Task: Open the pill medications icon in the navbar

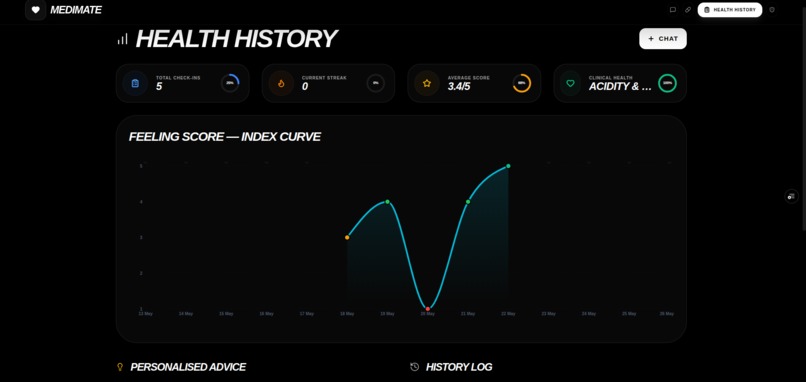Action: click(688, 10)
